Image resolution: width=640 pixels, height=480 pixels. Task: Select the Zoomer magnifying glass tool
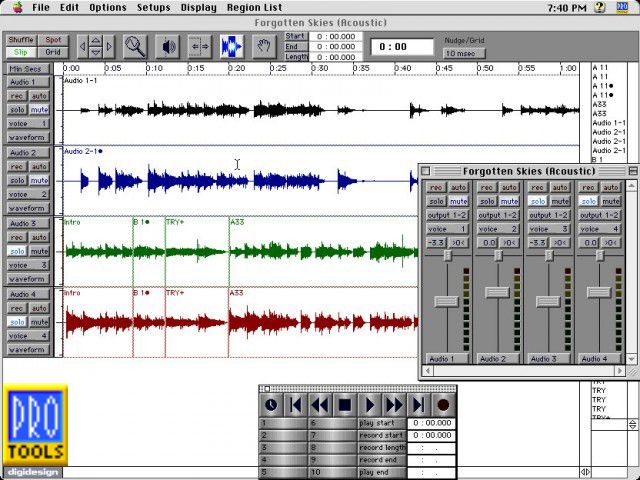(135, 47)
